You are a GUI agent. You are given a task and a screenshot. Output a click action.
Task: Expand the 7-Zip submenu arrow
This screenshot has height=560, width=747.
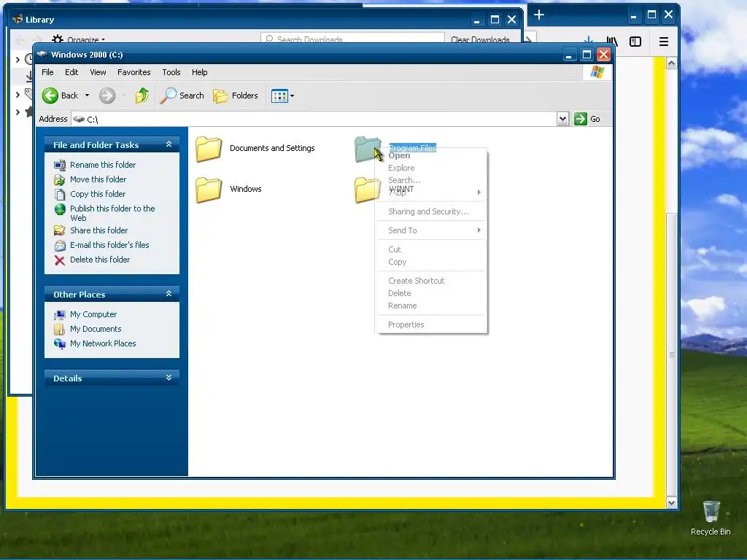pyautogui.click(x=479, y=192)
